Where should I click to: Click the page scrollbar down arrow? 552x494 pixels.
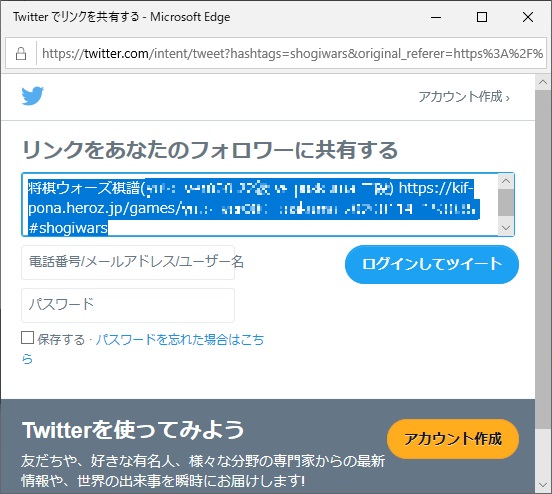543,485
